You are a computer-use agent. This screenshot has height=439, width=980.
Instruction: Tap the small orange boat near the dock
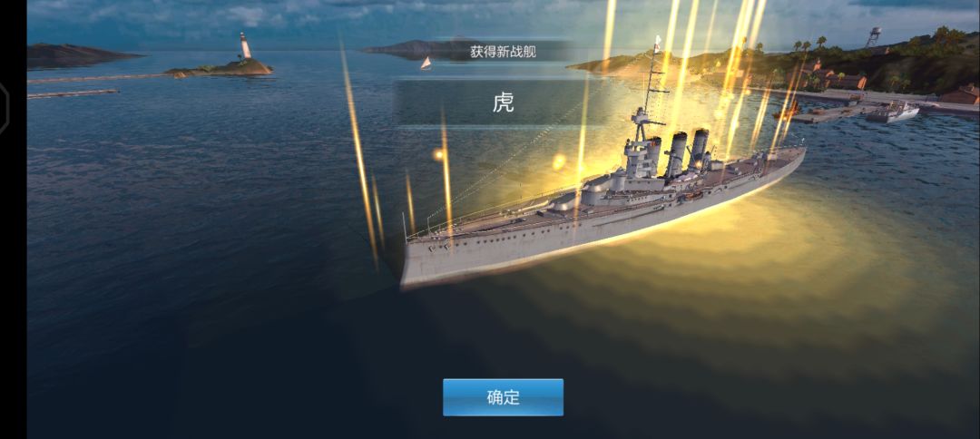[787, 112]
